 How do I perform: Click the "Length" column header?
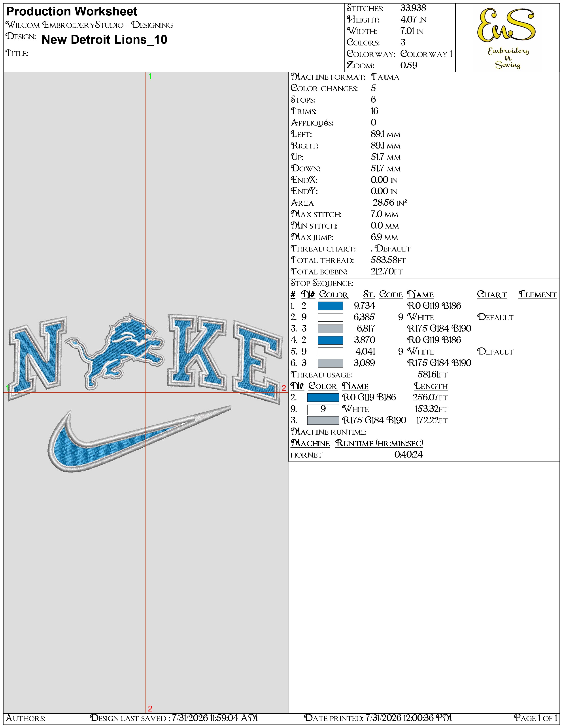pos(431,386)
